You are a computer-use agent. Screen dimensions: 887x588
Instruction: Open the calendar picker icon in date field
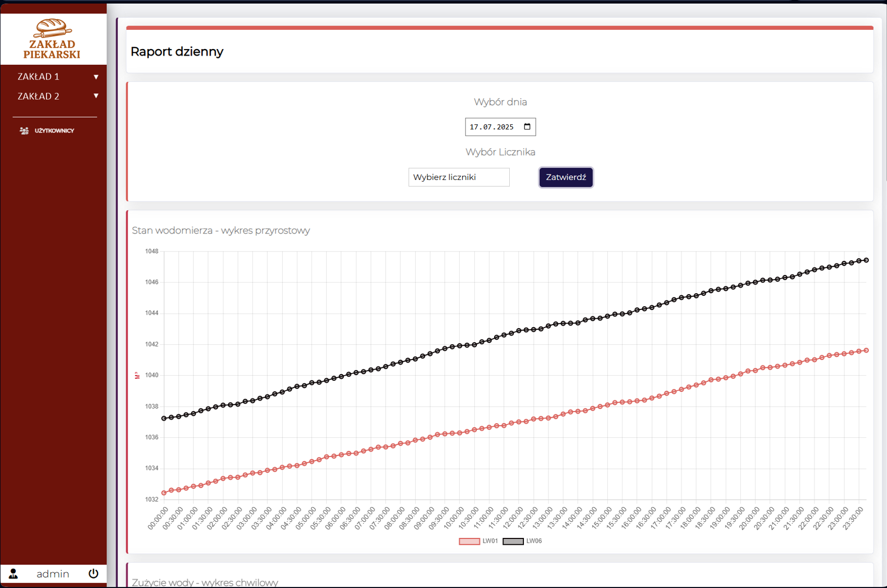(x=527, y=127)
